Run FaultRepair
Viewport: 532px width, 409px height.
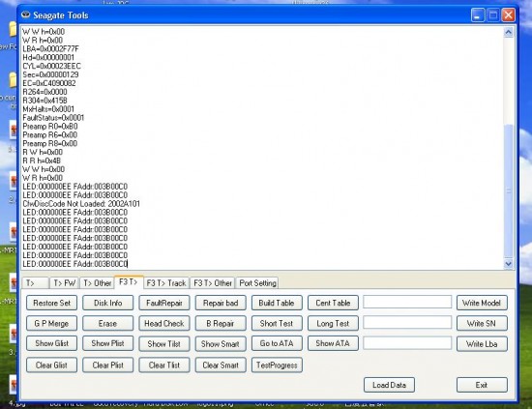164,303
